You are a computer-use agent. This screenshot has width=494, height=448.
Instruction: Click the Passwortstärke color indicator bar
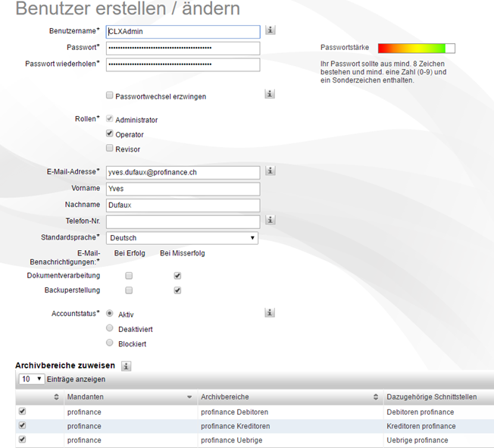[416, 48]
